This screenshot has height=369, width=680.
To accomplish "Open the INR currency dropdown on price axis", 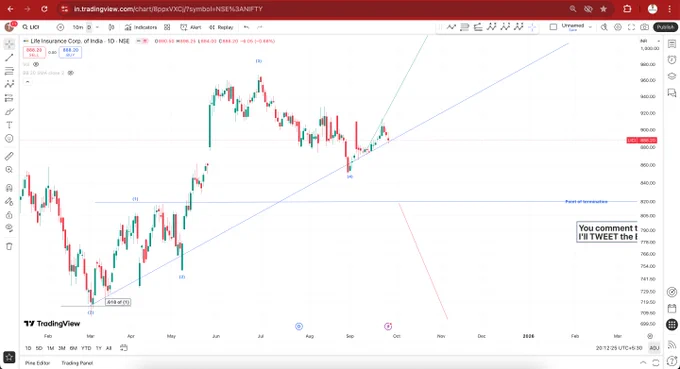I will tap(650, 41).
